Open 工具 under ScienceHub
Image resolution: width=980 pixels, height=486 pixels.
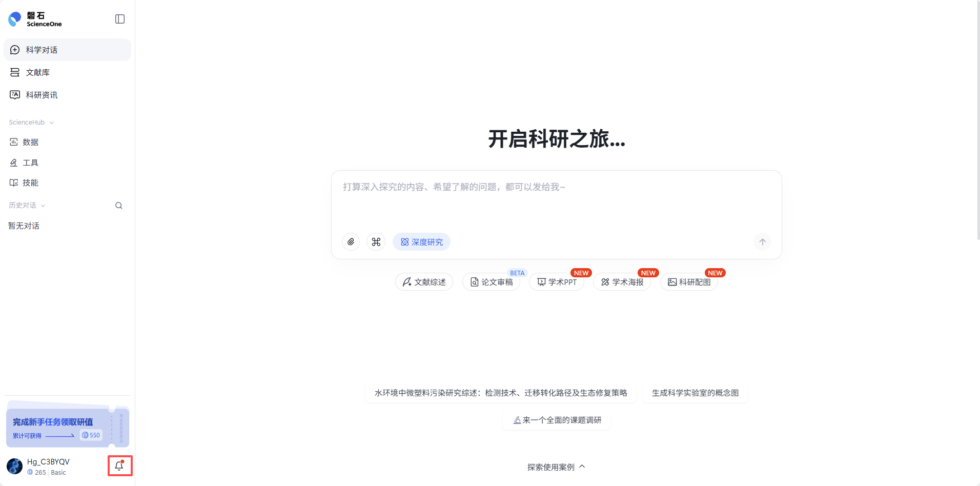point(67,163)
